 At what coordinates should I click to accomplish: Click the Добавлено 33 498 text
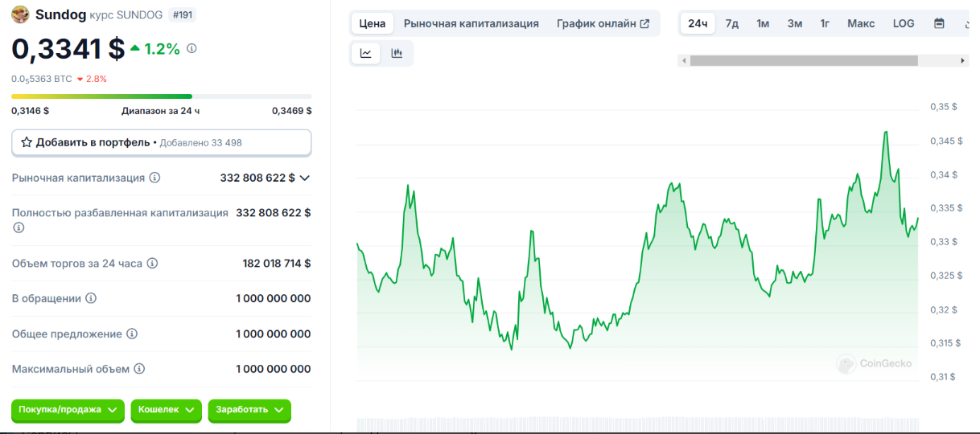point(201,143)
